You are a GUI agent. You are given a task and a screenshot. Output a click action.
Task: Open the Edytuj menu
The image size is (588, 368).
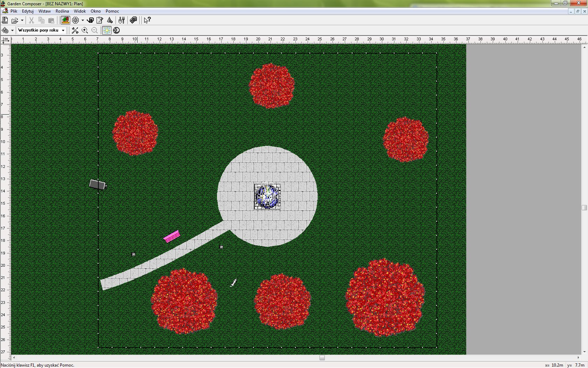pos(28,11)
